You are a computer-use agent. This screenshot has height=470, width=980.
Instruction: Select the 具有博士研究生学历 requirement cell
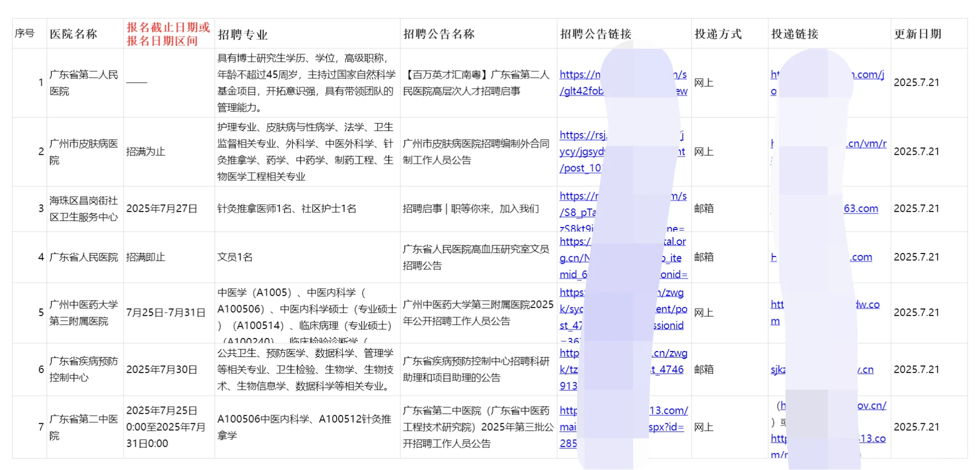pyautogui.click(x=307, y=83)
